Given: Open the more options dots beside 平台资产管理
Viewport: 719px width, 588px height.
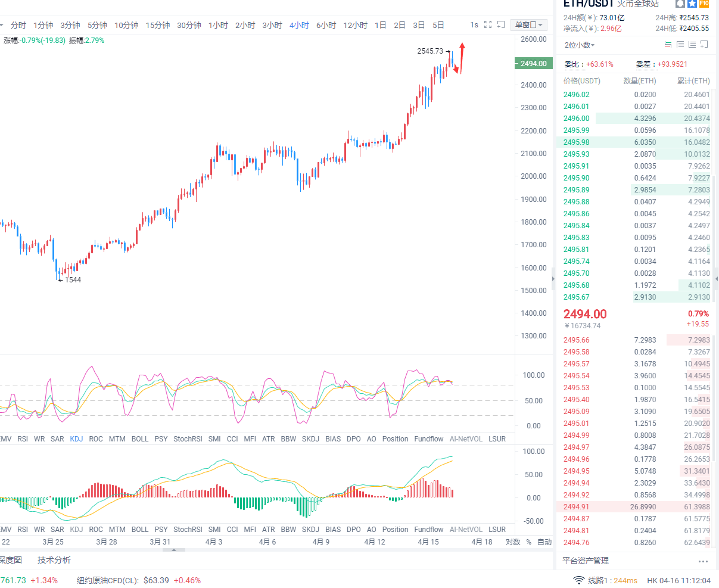Looking at the screenshot, I should click(703, 561).
